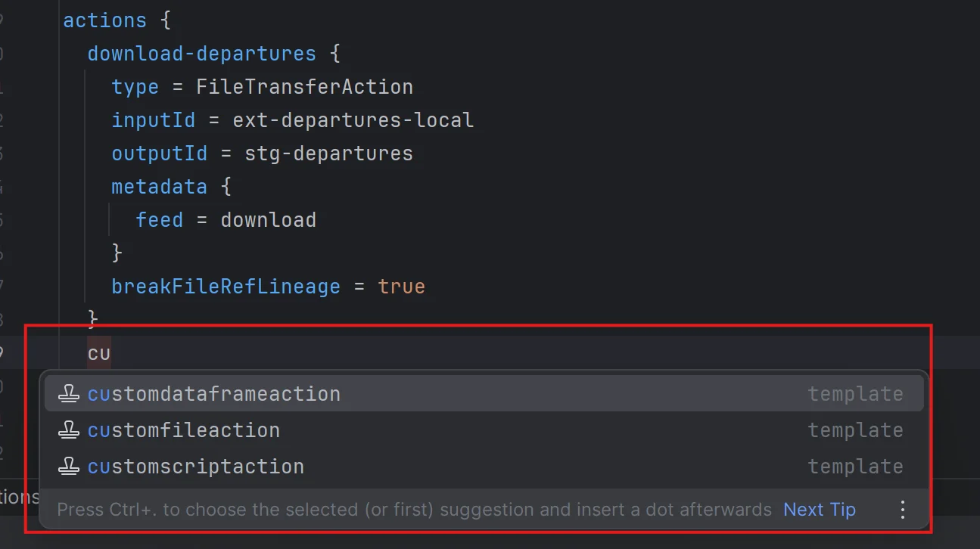
Task: Click the template stamp icon beside customscriptaction
Action: (x=68, y=466)
